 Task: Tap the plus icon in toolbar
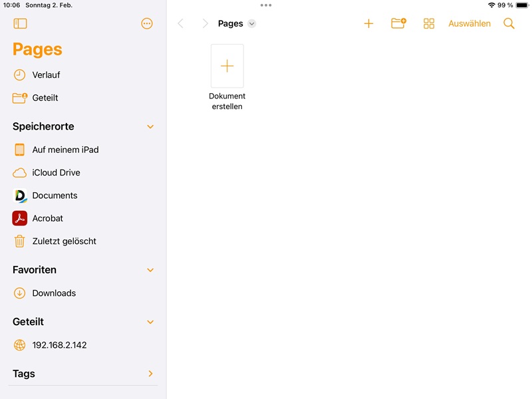(368, 23)
